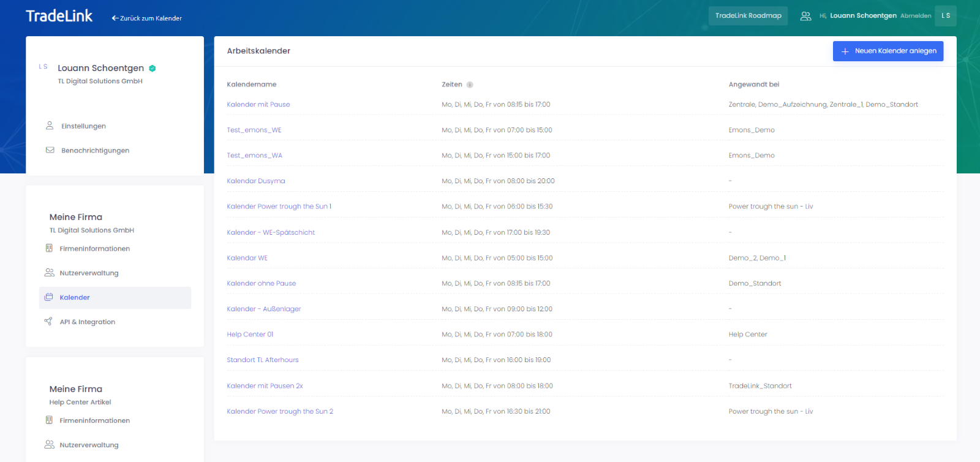This screenshot has width=980, height=462.
Task: Open the Help Center 01 calendar
Action: pyautogui.click(x=250, y=335)
